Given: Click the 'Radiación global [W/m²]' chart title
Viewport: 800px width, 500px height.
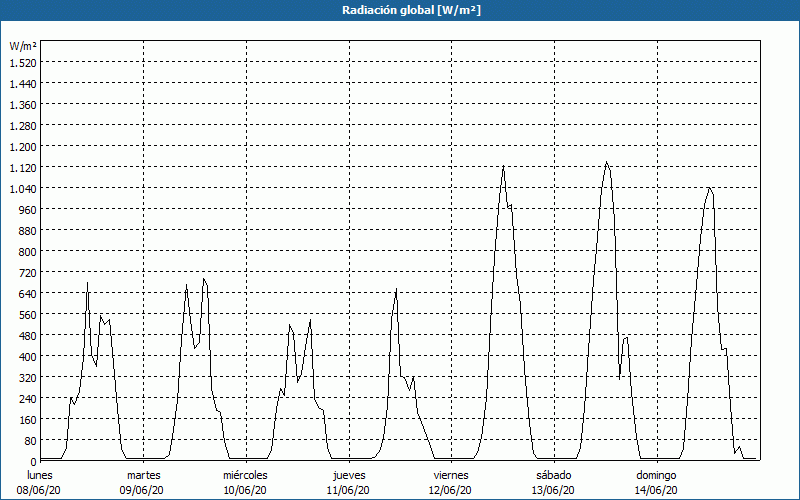Looking at the screenshot, I should click(411, 10).
